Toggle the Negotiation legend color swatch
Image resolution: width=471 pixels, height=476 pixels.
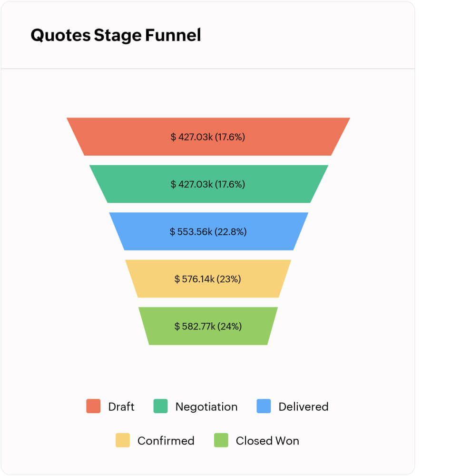[x=160, y=406]
